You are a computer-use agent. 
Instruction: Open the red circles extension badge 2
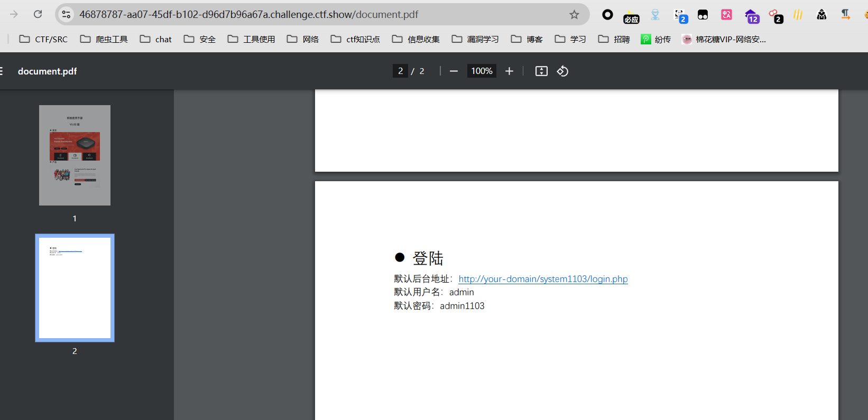click(x=775, y=16)
